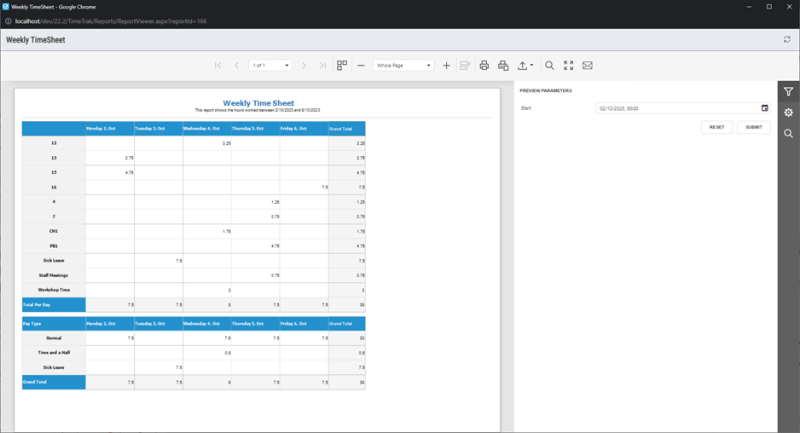Go to the first page of report
Viewport: 800px width, 433px height.
pyautogui.click(x=218, y=65)
